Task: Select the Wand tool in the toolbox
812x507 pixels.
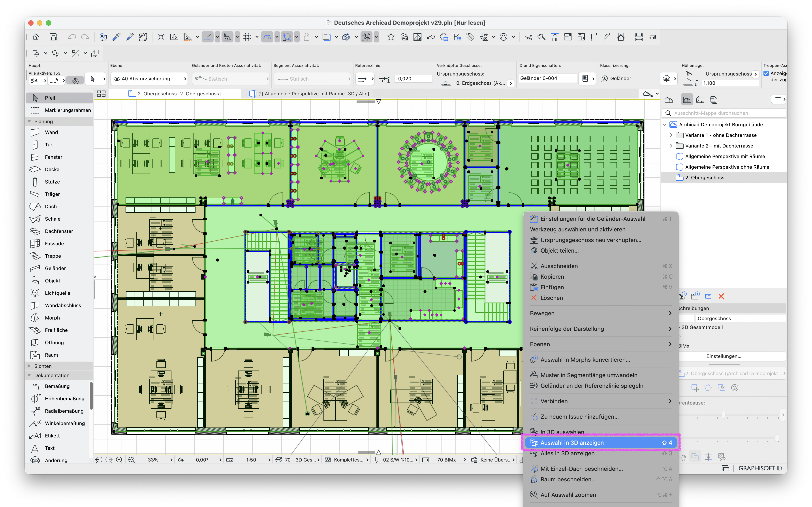Action: point(59,132)
